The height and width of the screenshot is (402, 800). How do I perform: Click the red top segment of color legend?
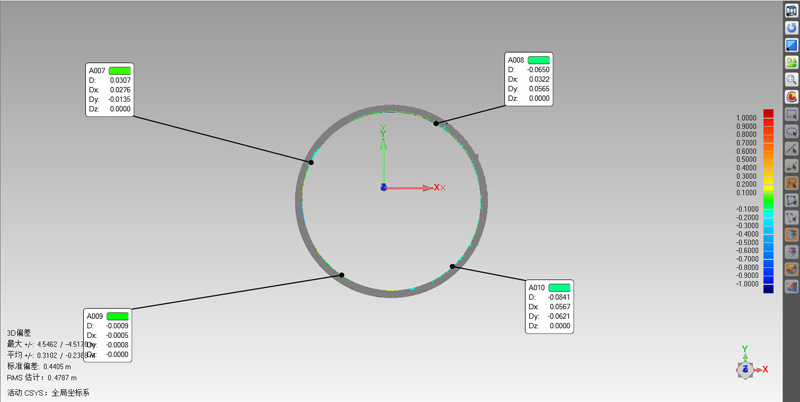coord(768,113)
